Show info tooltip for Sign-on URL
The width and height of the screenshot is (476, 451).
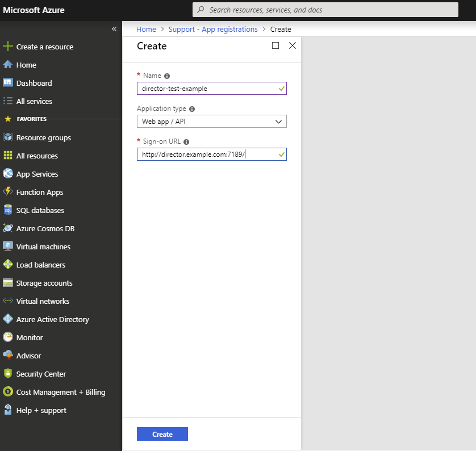pos(186,142)
